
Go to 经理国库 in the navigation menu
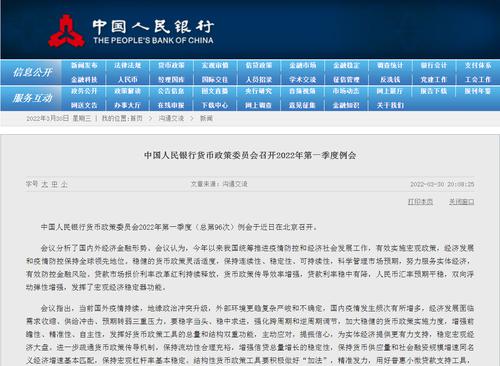(x=171, y=79)
